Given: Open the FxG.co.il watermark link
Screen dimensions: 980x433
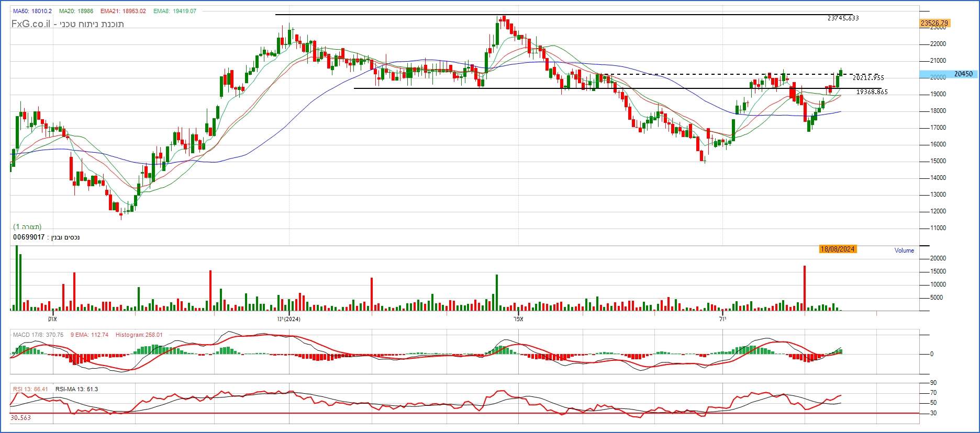Looking at the screenshot, I should click(31, 24).
